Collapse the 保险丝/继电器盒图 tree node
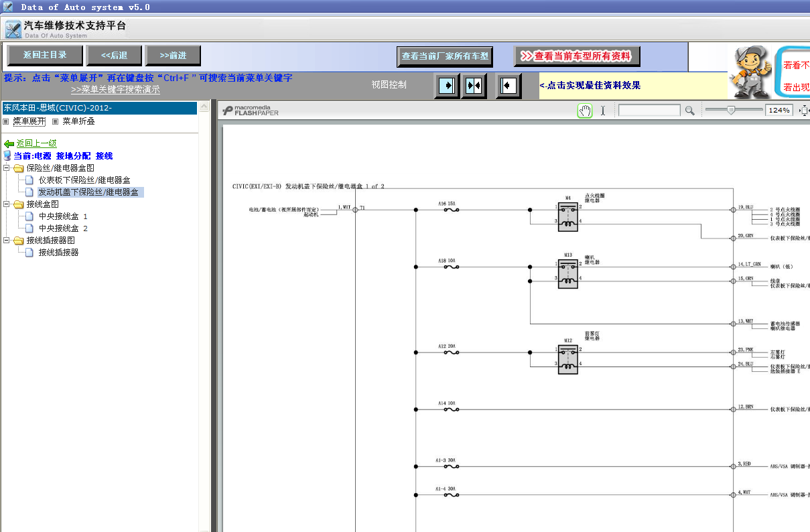This screenshot has height=532, width=810. click(6, 168)
